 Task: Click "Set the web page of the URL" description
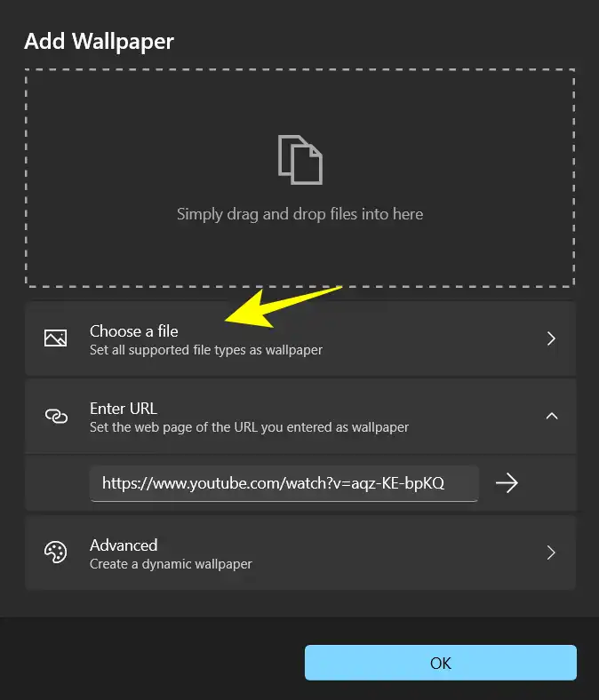(249, 427)
